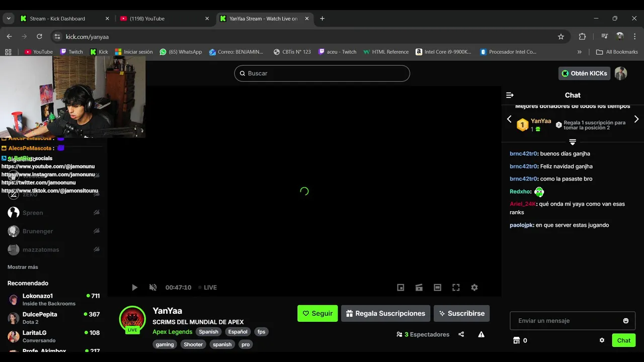The width and height of the screenshot is (644, 362).
Task: Share the stream using the share icon
Action: (x=461, y=334)
